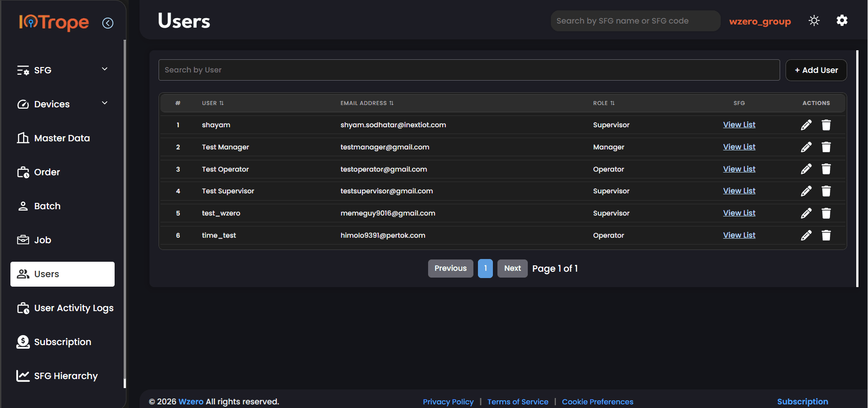This screenshot has height=408, width=868.
Task: Click the footer Subscription link
Action: coord(802,402)
